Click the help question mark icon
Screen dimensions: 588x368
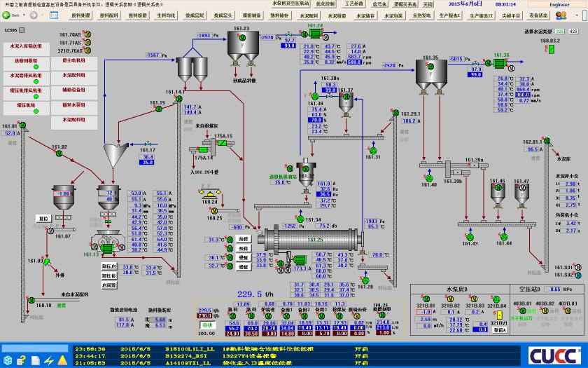[x=22, y=360]
